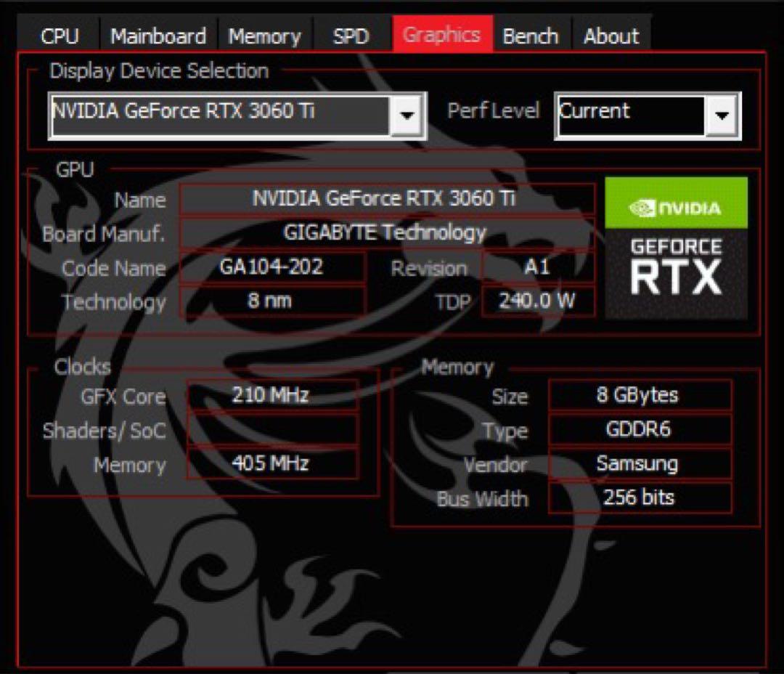View the About tab
Image resolution: width=784 pixels, height=674 pixels.
(611, 33)
